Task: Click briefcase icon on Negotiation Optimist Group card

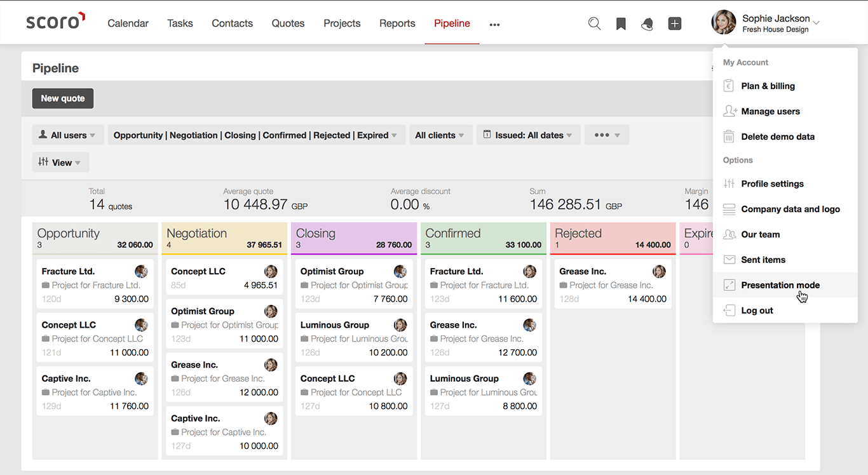Action: coord(175,325)
